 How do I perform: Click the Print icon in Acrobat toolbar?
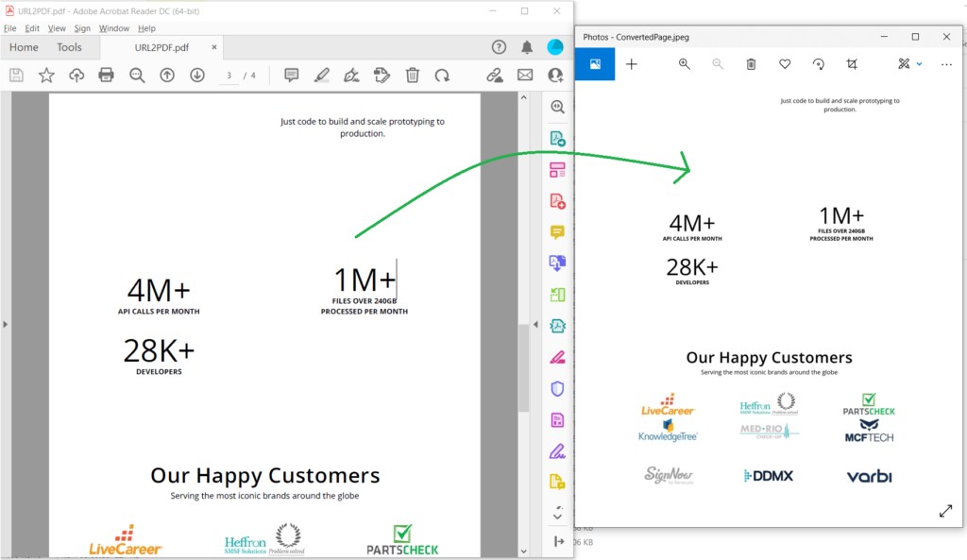point(107,76)
